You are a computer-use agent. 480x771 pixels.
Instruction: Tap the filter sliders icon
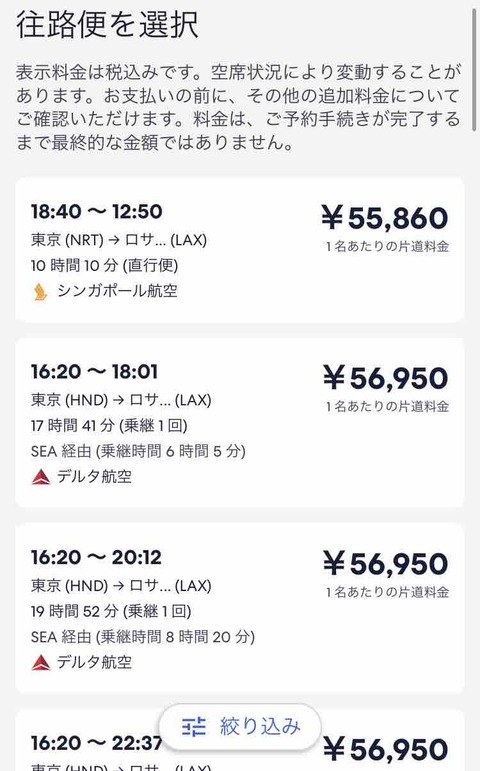(194, 726)
